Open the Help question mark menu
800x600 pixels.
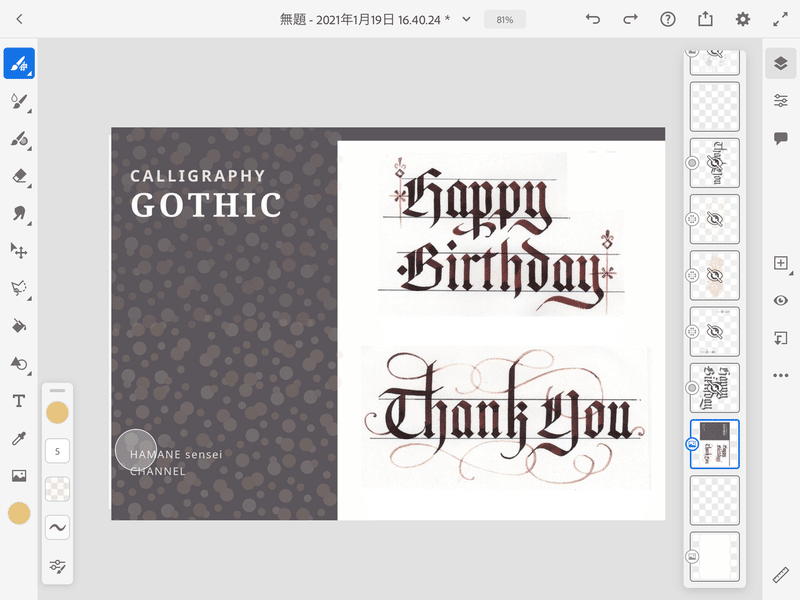coord(668,19)
